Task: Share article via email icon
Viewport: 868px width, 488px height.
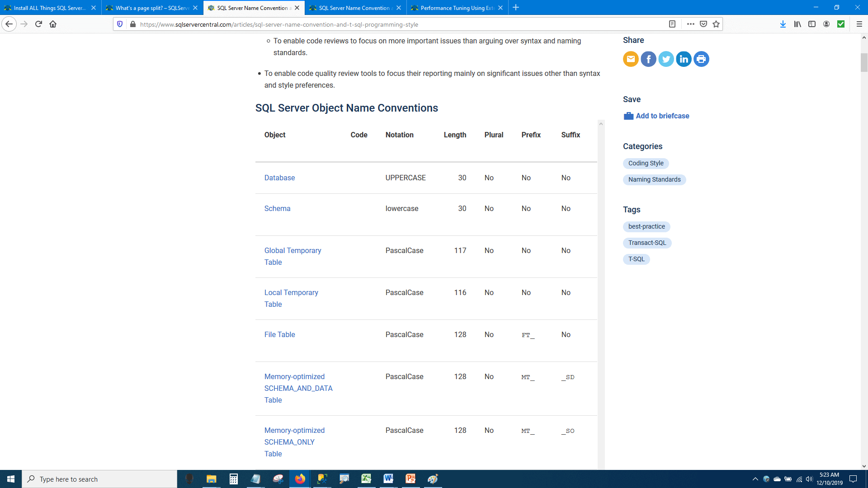Action: [x=631, y=59]
